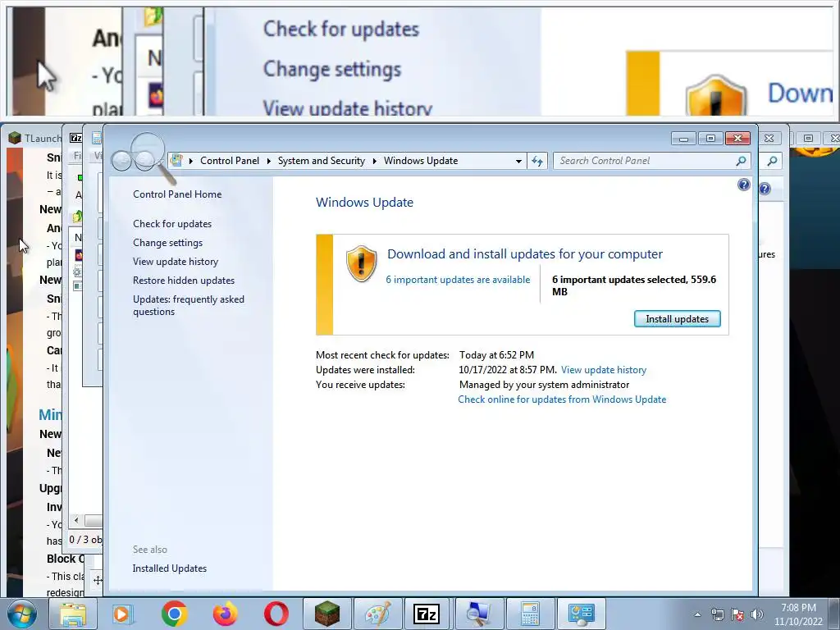840x630 pixels.
Task: Click Check for updates in sidebar
Action: pos(172,223)
